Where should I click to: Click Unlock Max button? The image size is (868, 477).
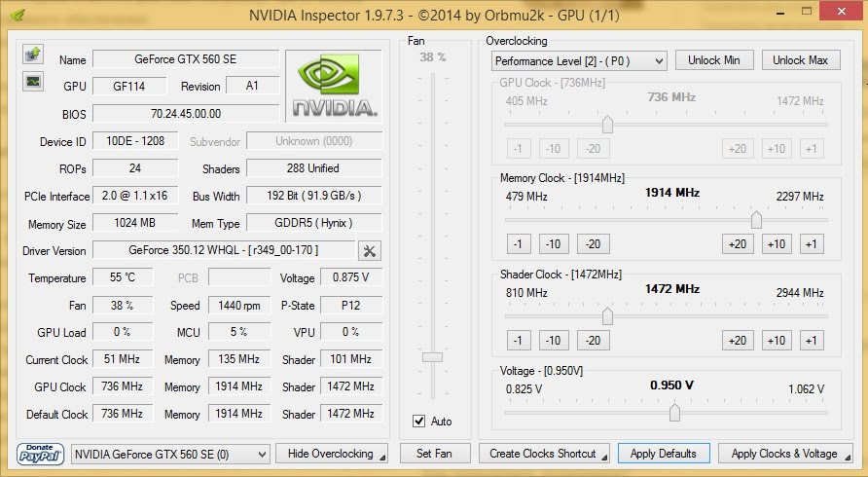point(801,60)
